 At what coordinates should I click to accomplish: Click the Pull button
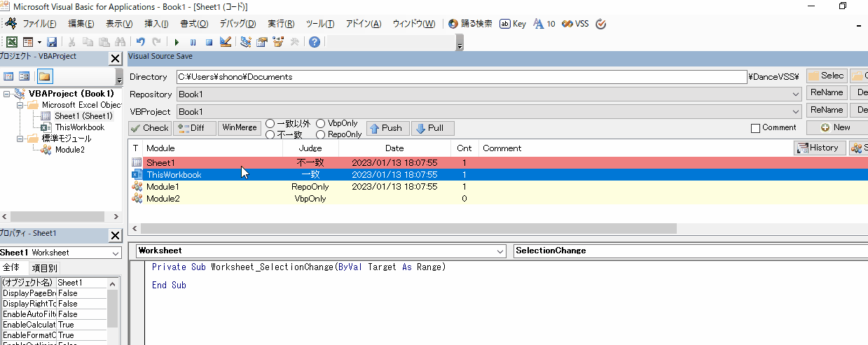(x=432, y=128)
